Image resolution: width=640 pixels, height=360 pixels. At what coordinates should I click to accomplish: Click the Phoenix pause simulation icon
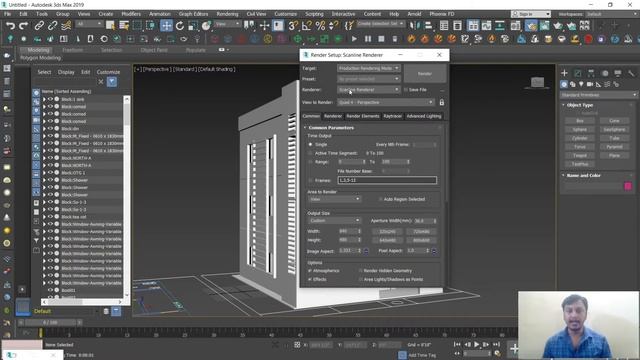368,39
